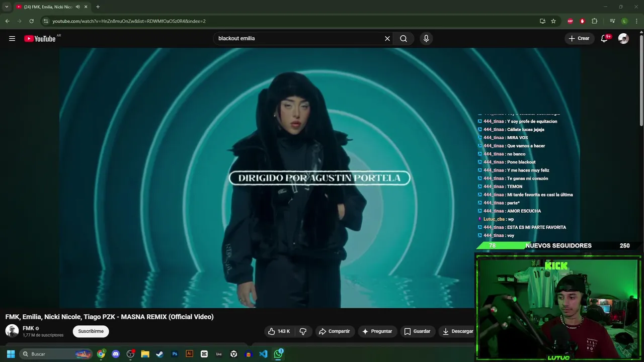
Task: Share the video via Compartir
Action: pyautogui.click(x=335, y=331)
